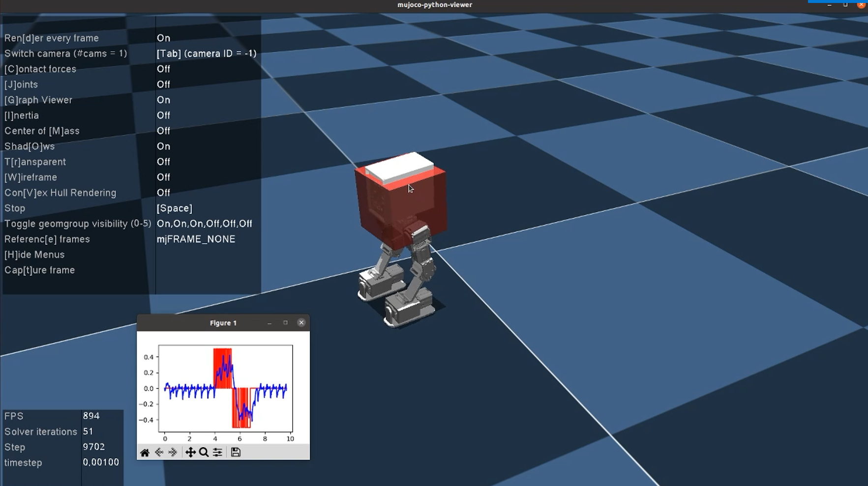Select the Pan tool in Figure 1
Screen dimensions: 868x486
pyautogui.click(x=190, y=452)
